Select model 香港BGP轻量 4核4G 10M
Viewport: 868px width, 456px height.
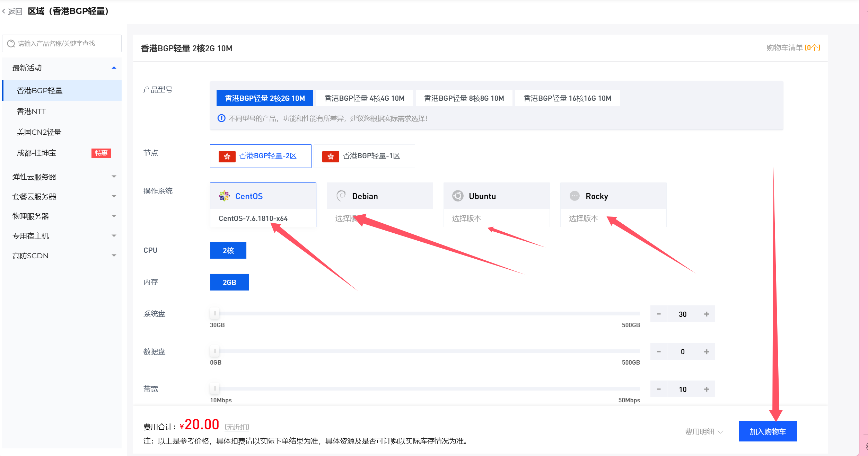coord(364,98)
